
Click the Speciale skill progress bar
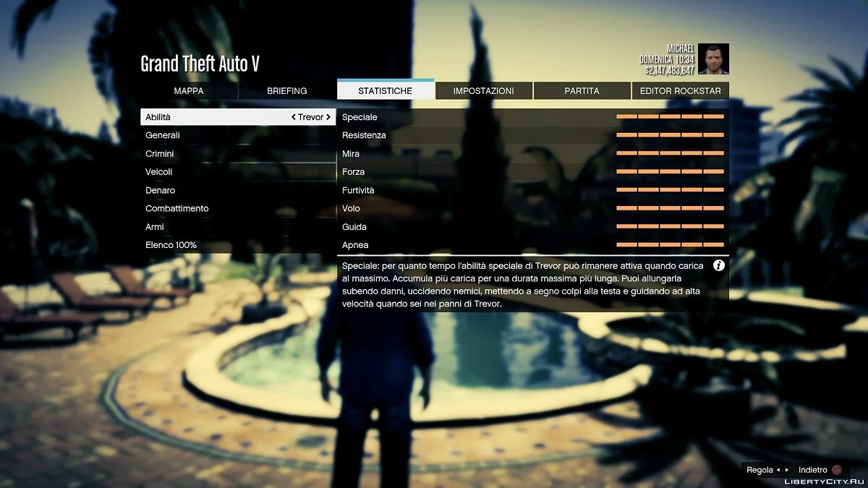tap(670, 116)
